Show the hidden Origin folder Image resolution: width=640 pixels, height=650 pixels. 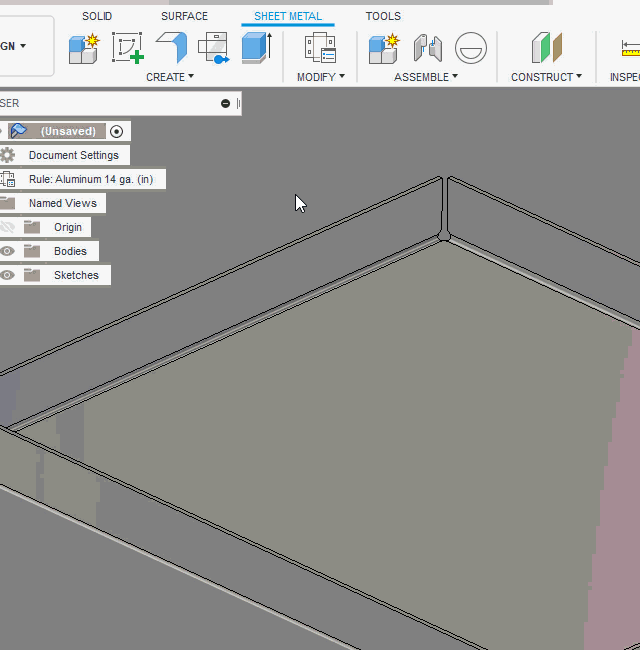coord(8,227)
